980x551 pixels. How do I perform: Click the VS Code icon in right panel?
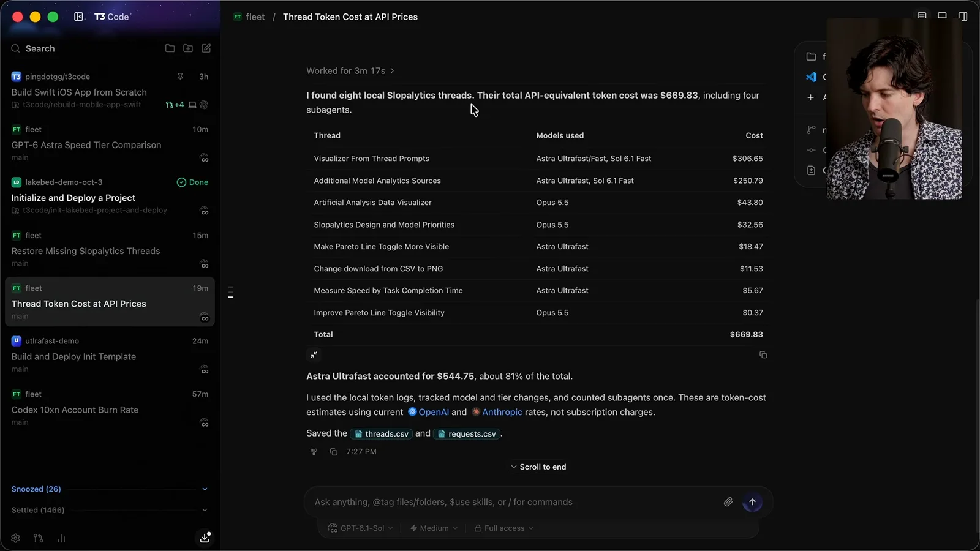(x=811, y=77)
